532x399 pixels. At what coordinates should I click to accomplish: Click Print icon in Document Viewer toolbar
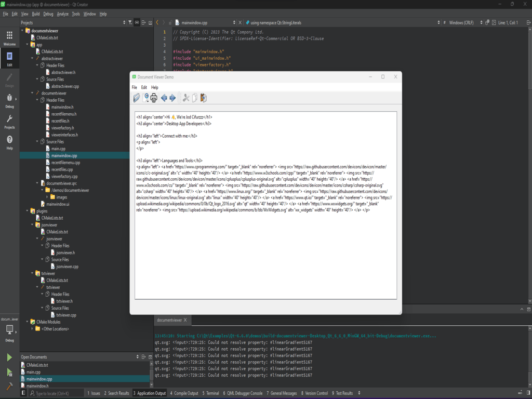click(154, 98)
